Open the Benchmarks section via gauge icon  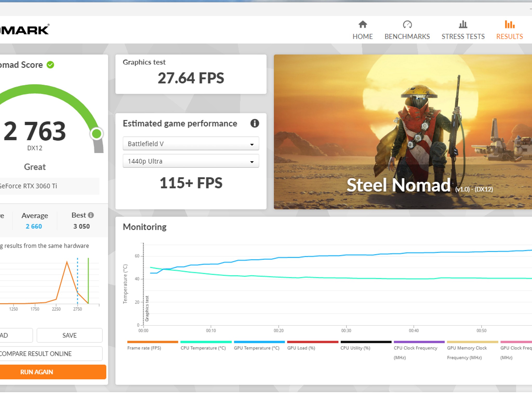[x=407, y=25]
